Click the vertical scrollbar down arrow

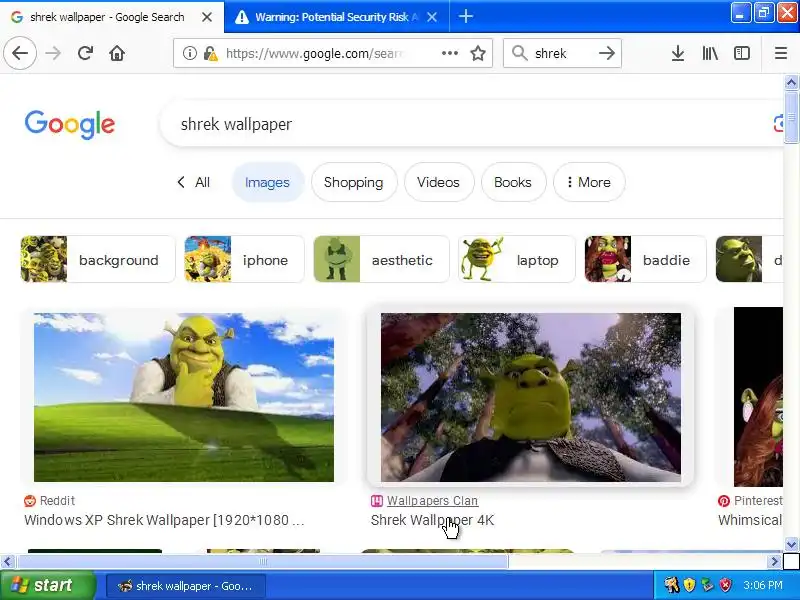click(791, 544)
